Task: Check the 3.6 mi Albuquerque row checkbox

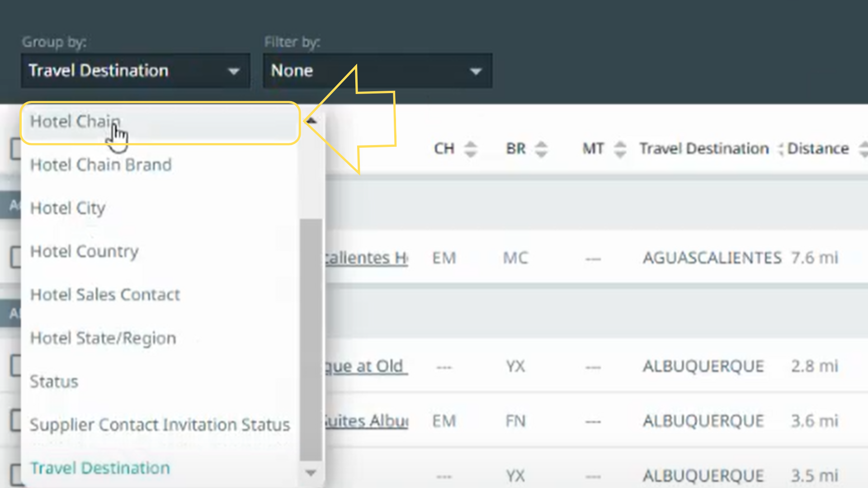Action: click(x=15, y=420)
